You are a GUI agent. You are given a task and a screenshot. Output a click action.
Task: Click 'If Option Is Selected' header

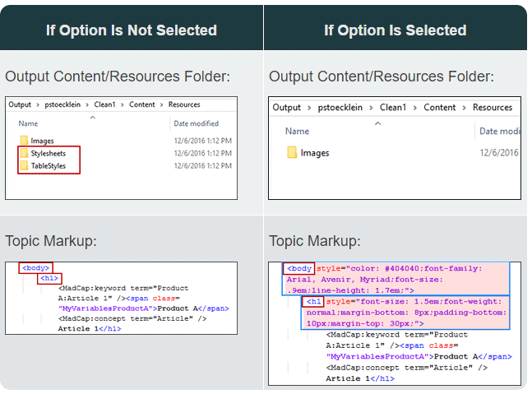[396, 30]
